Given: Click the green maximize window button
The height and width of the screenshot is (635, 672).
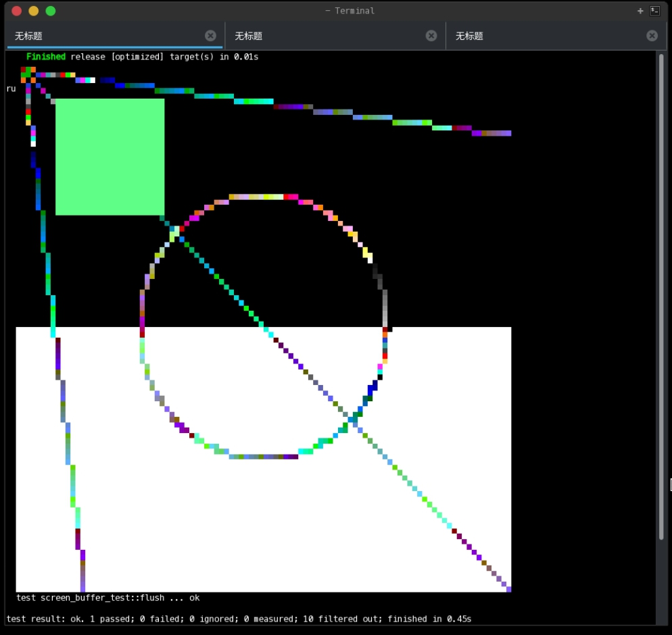Looking at the screenshot, I should click(x=51, y=11).
